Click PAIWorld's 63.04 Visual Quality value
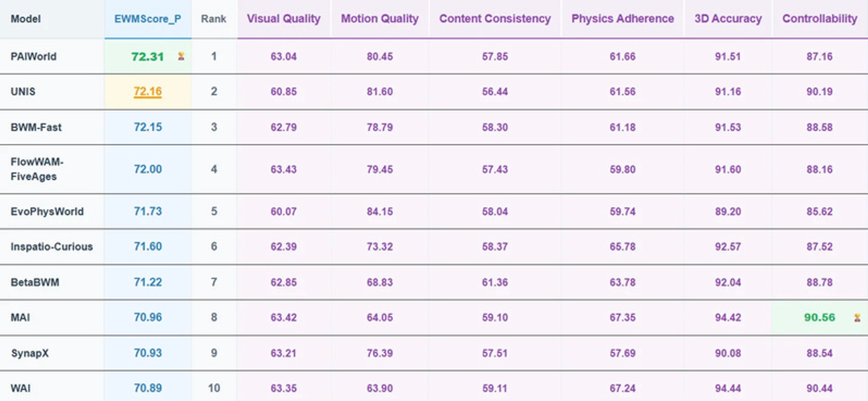This screenshot has width=868, height=401. pyautogui.click(x=283, y=56)
